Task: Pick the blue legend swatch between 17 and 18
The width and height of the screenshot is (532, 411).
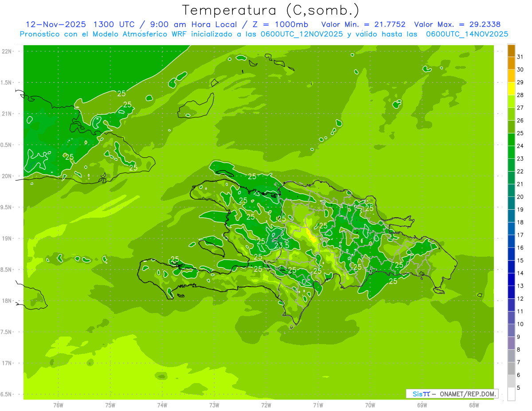Action: 511,229
